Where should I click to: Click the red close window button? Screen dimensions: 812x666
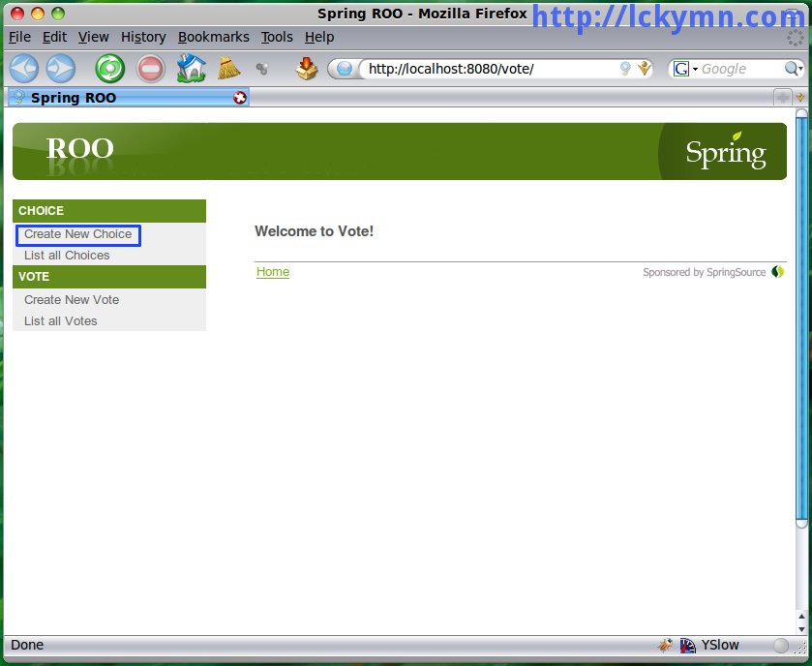point(17,14)
